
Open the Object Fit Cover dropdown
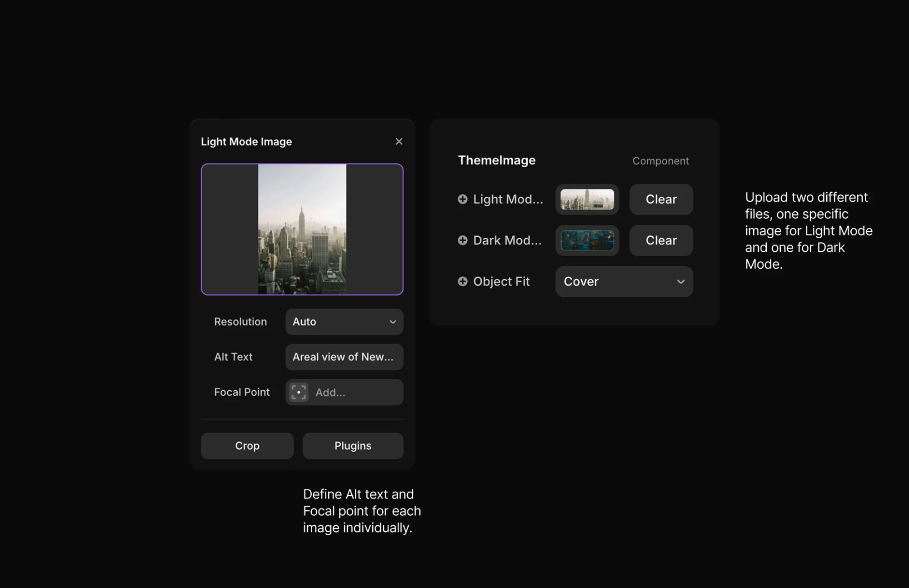[624, 282]
